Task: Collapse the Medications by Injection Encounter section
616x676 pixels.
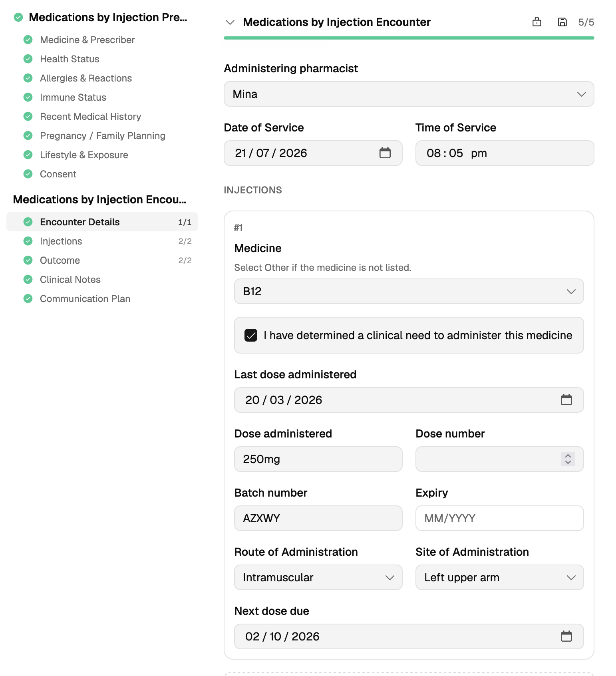Action: [x=230, y=22]
